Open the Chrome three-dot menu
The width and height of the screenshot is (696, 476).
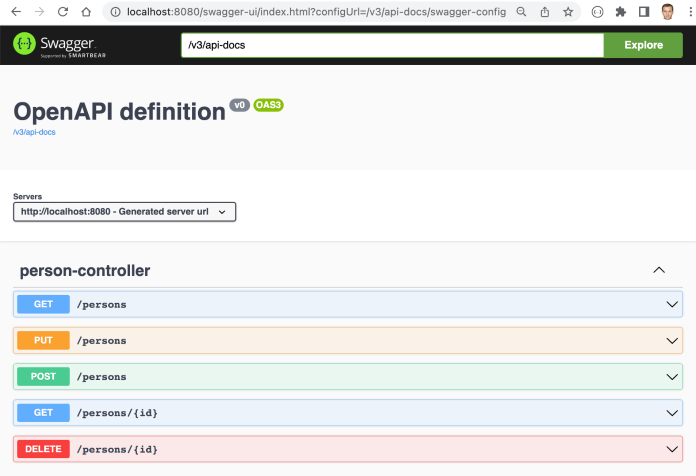689,12
